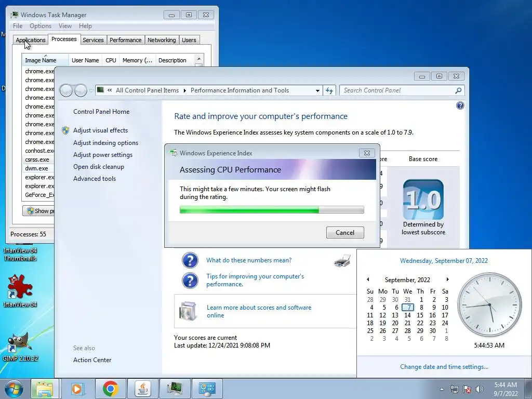Viewport: 532px width, 399px height.
Task: Open Control Panel Home link
Action: (101, 112)
